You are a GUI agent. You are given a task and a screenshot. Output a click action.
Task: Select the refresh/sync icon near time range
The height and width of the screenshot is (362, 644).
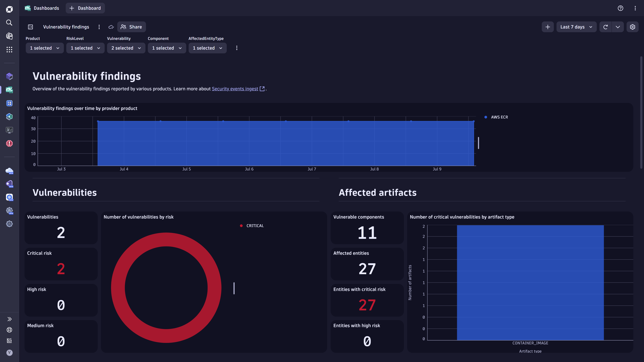tap(606, 27)
